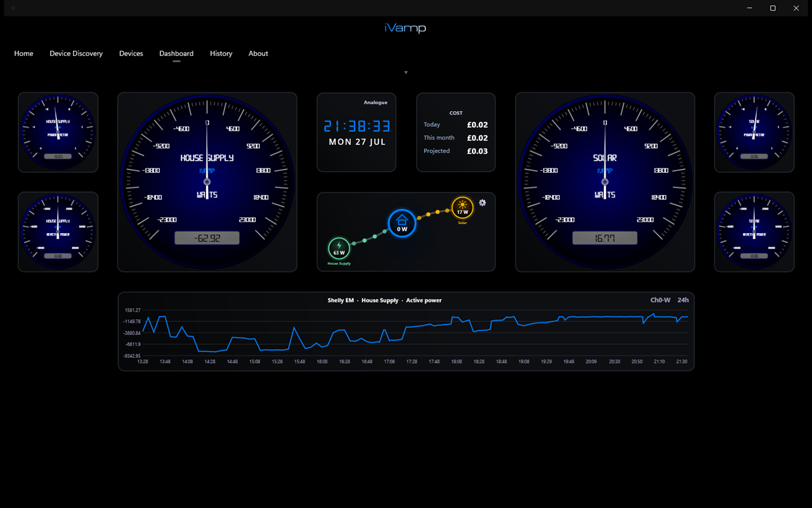This screenshot has width=812, height=508.
Task: Click the Today cost value £0.02
Action: click(x=478, y=125)
